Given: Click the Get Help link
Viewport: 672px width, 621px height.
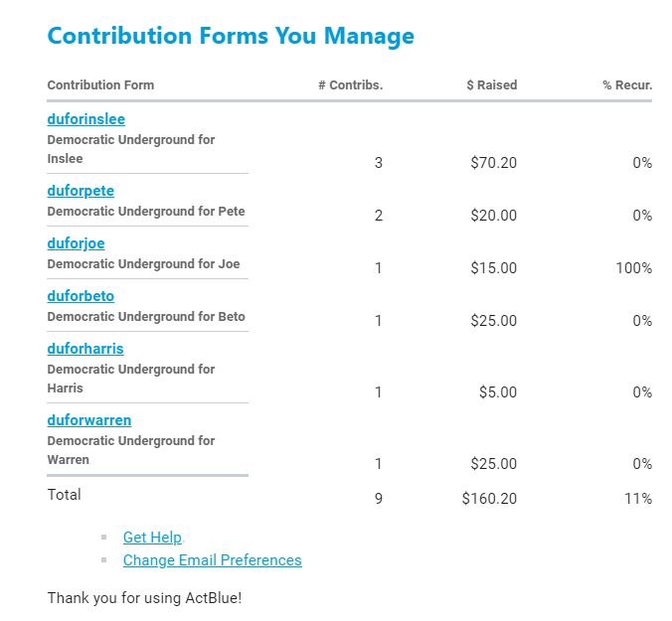Looking at the screenshot, I should 152,538.
